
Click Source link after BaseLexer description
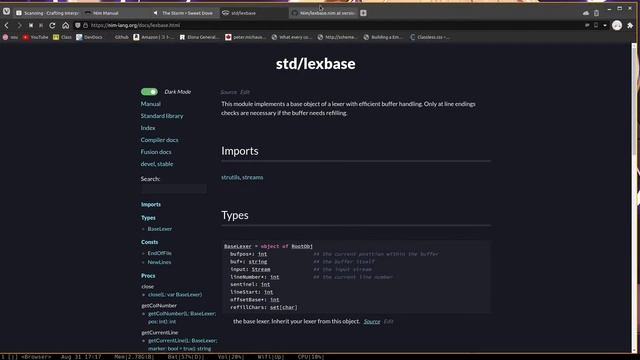pyautogui.click(x=372, y=322)
